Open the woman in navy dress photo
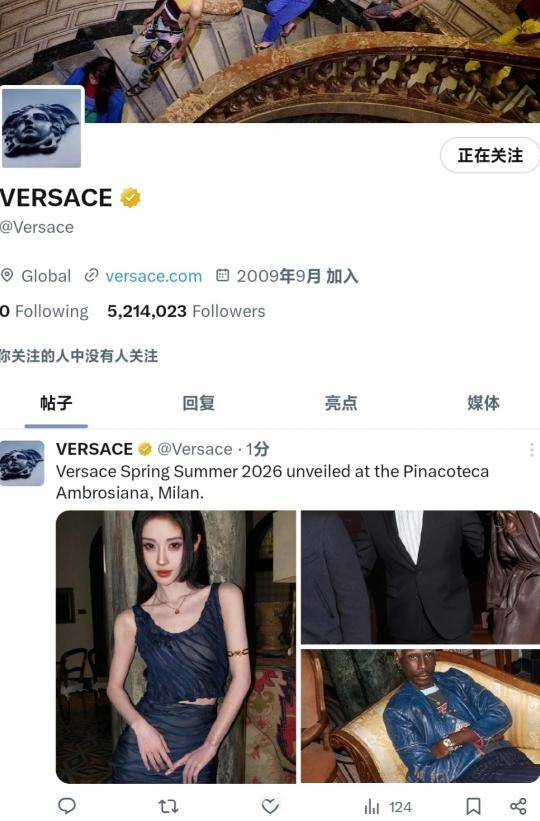540x821 pixels. pyautogui.click(x=176, y=647)
